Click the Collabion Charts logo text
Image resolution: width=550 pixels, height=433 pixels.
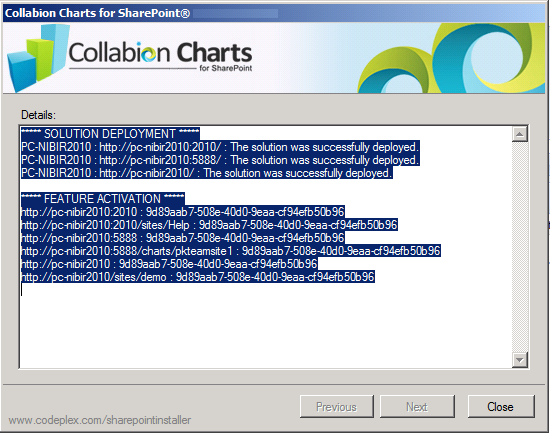coord(160,55)
